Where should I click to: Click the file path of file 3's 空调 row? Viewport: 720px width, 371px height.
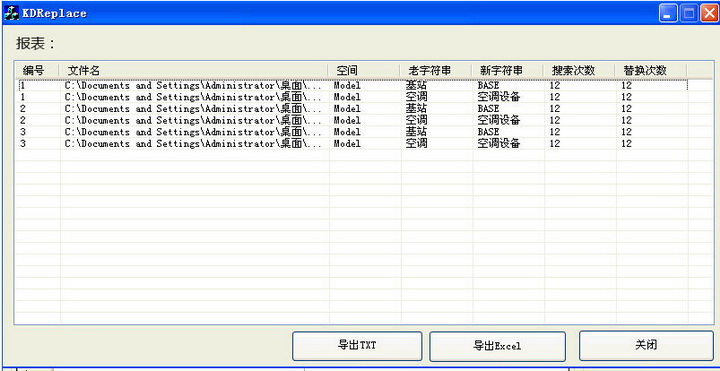(x=193, y=144)
